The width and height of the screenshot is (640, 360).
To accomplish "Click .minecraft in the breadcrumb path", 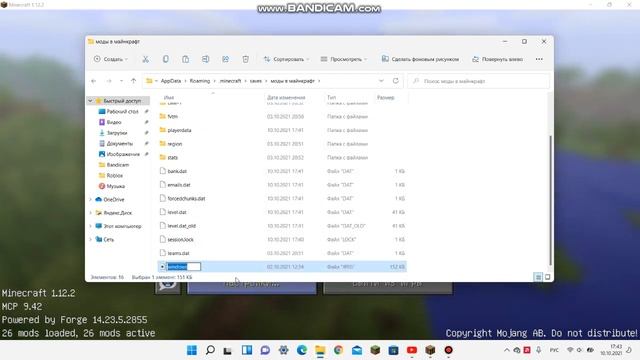I will [231, 81].
